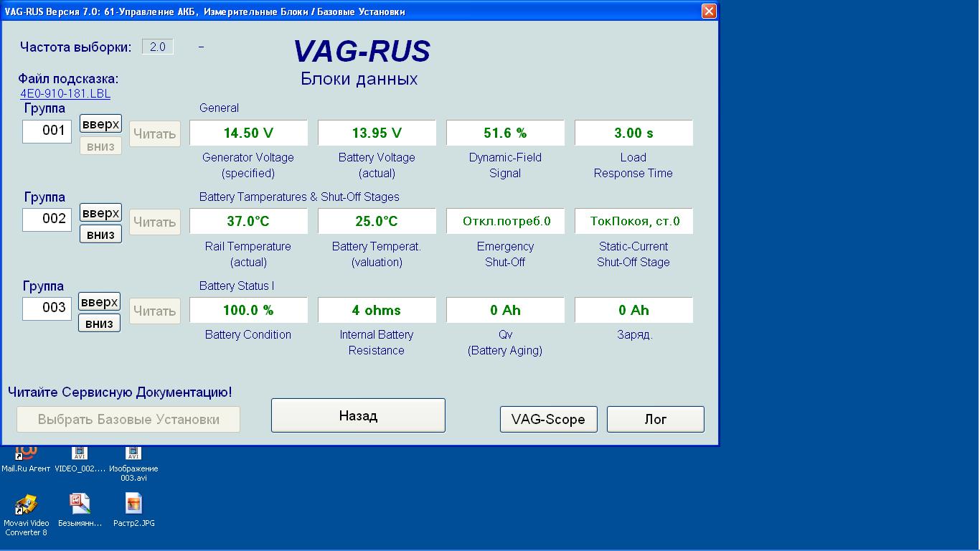Click вверх button for group 002
This screenshot has width=980, height=551.
pyautogui.click(x=100, y=213)
